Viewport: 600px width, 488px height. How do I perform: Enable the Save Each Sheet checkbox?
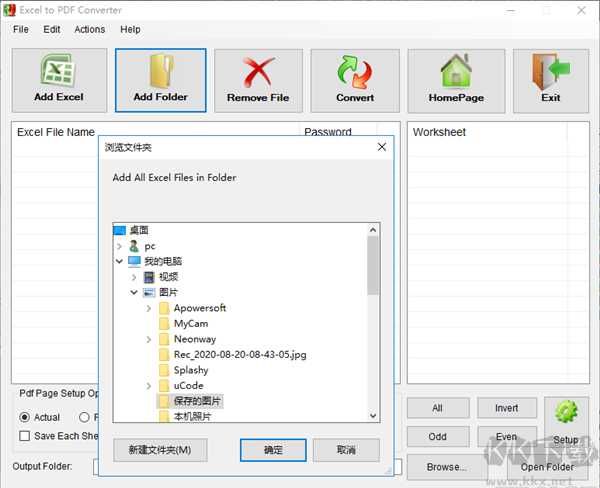pos(26,436)
